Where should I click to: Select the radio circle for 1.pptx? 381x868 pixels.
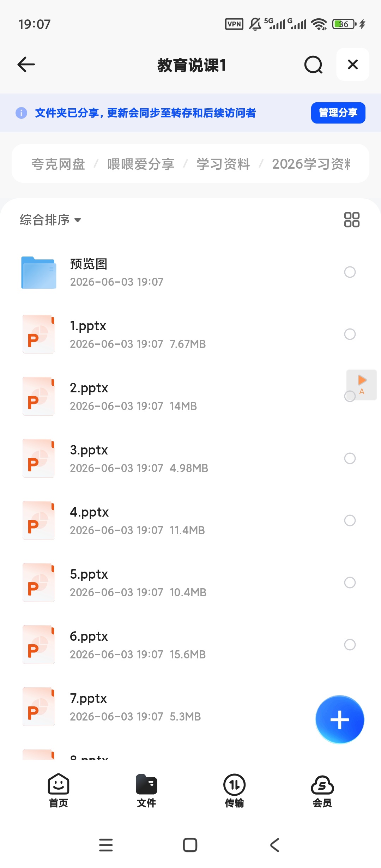[350, 334]
